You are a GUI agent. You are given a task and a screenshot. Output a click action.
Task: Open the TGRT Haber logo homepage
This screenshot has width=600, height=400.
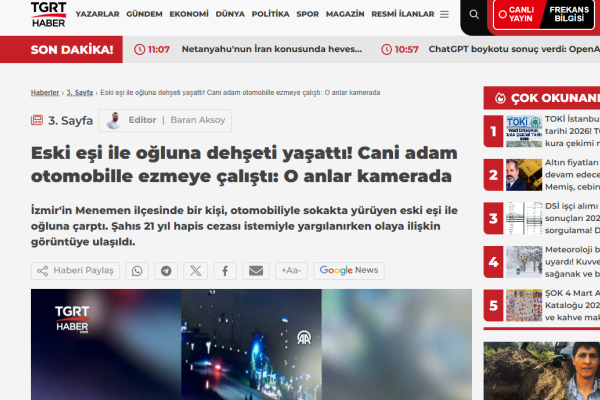click(49, 15)
